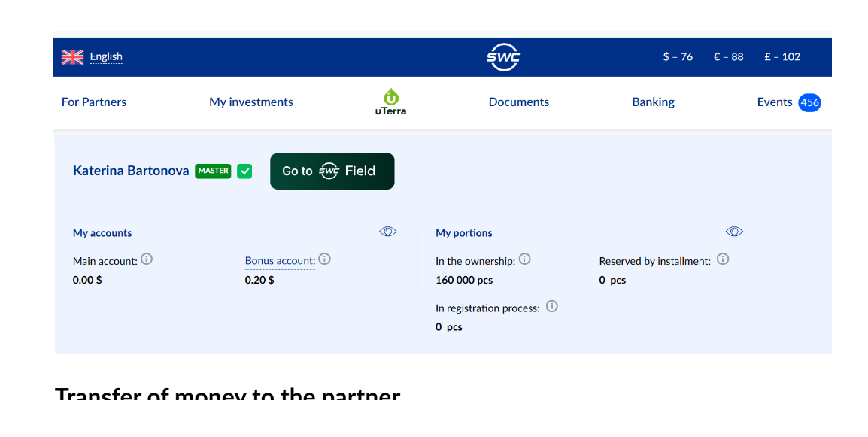The image size is (868, 437).
Task: Click info icon beside In registration process
Action: point(552,305)
